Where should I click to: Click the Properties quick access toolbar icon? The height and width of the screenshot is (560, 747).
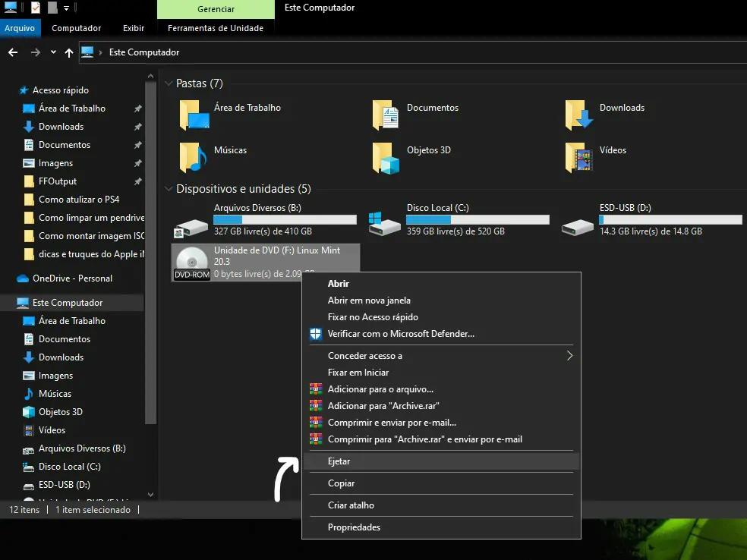(x=36, y=7)
